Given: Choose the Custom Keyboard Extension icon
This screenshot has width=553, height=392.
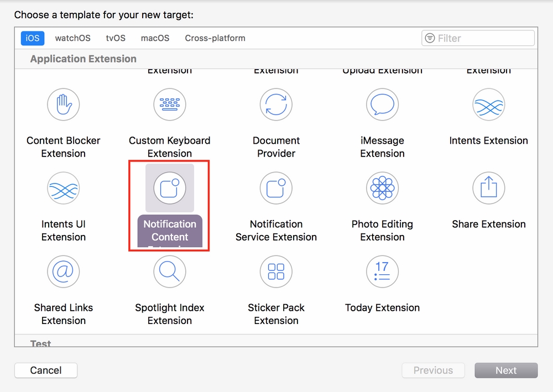Looking at the screenshot, I should point(170,104).
